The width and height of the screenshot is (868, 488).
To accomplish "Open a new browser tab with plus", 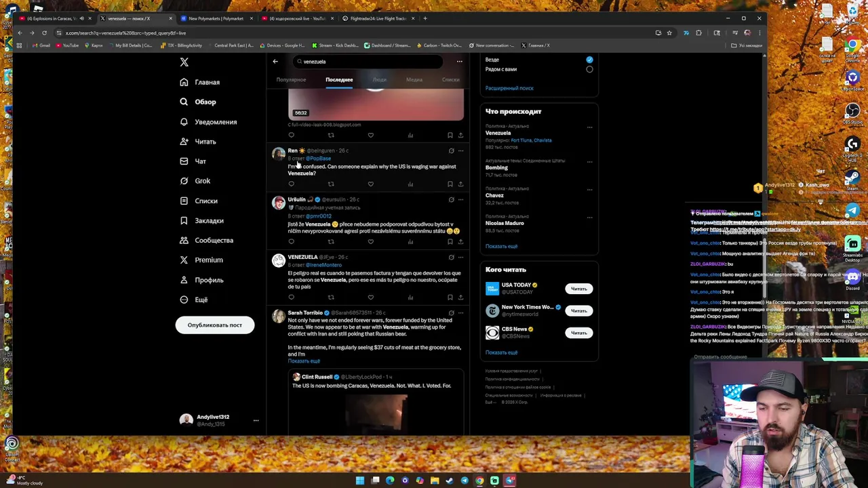I will point(425,18).
